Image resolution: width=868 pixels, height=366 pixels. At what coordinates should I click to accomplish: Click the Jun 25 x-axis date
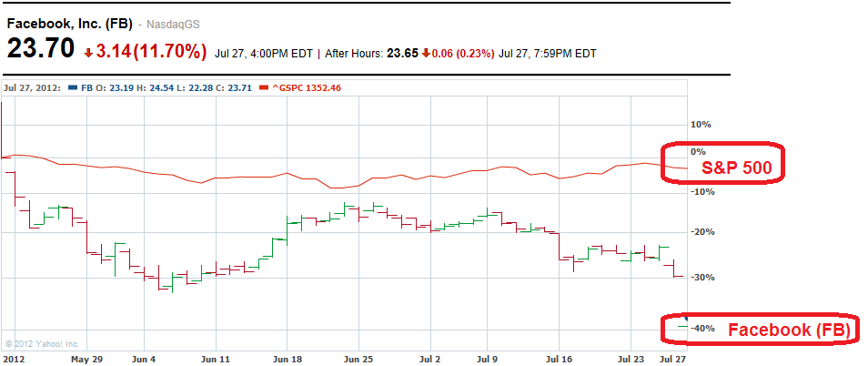(x=358, y=359)
